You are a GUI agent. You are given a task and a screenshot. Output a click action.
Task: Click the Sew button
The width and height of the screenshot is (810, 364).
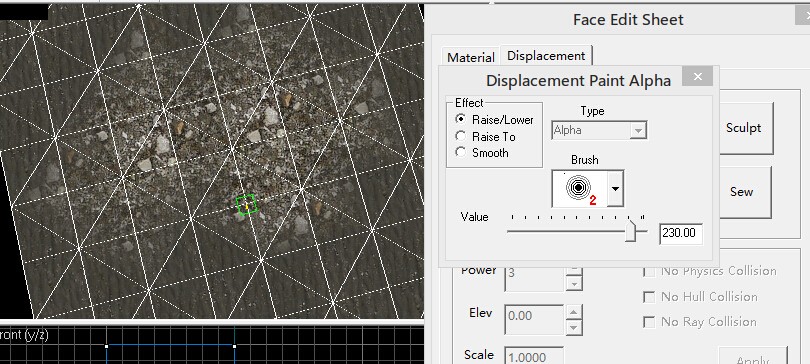(742, 192)
